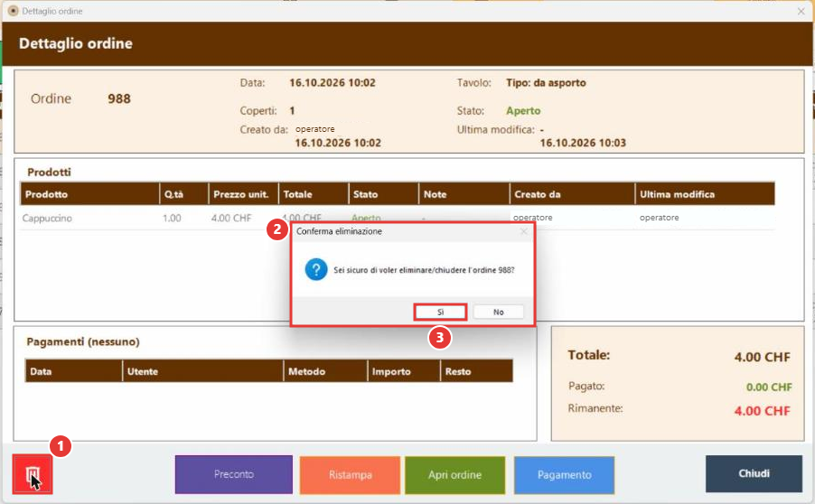Screen dimensions: 815x504
Task: Open the Preconto button
Action: click(234, 474)
